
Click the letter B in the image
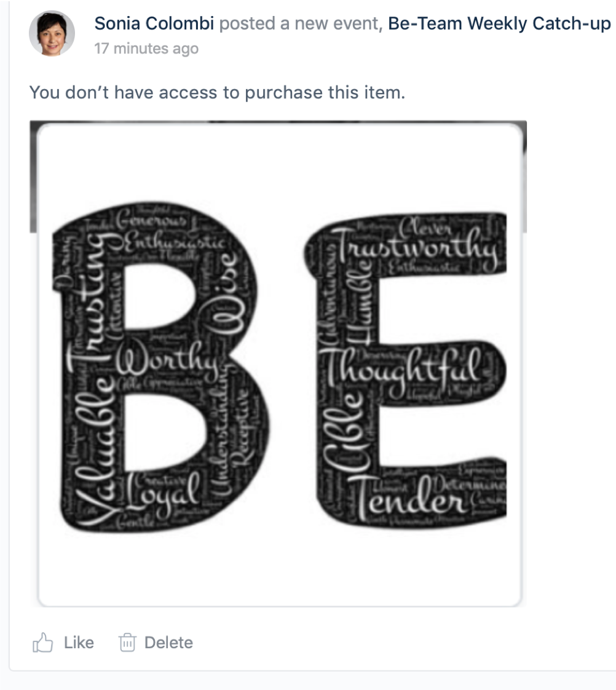pyautogui.click(x=161, y=367)
